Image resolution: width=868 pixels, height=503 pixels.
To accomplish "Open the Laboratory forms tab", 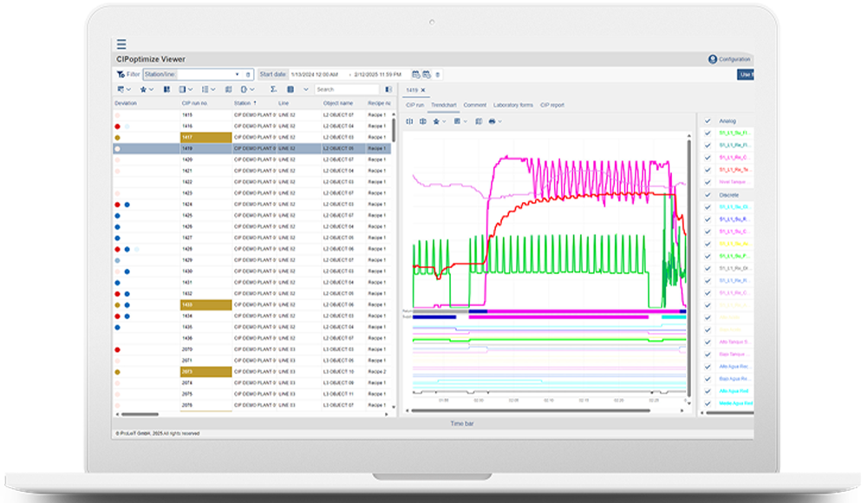I will (x=512, y=105).
